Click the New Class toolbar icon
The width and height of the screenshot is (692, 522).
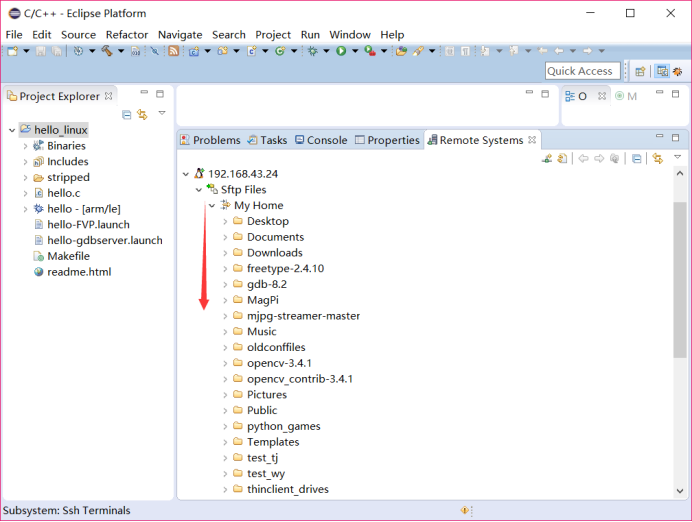pos(280,51)
